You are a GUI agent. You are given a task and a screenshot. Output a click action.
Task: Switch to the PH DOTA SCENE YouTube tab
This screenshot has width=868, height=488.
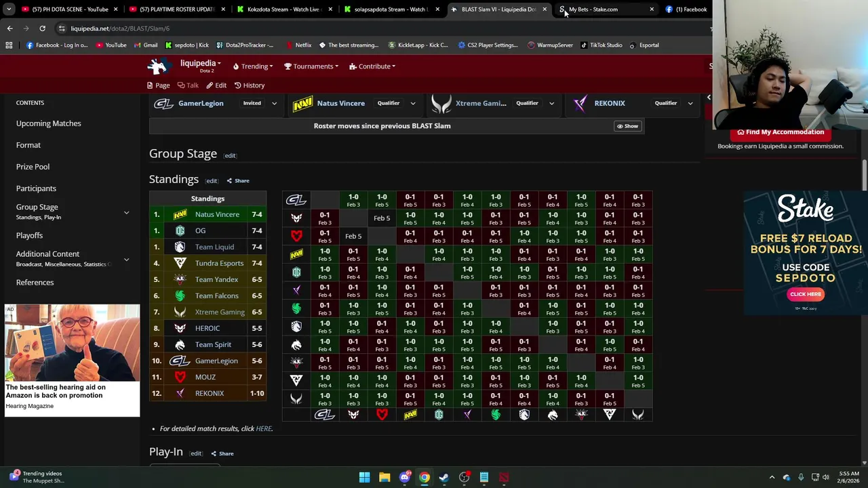[x=70, y=9]
